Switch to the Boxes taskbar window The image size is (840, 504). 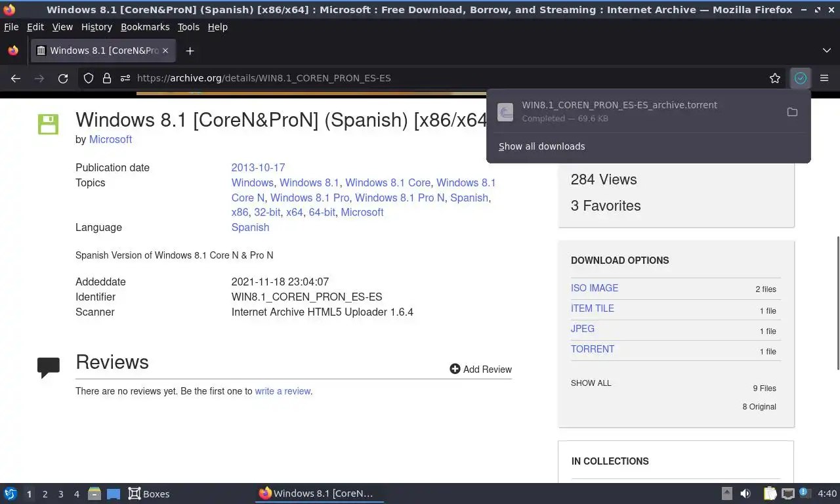pyautogui.click(x=149, y=493)
